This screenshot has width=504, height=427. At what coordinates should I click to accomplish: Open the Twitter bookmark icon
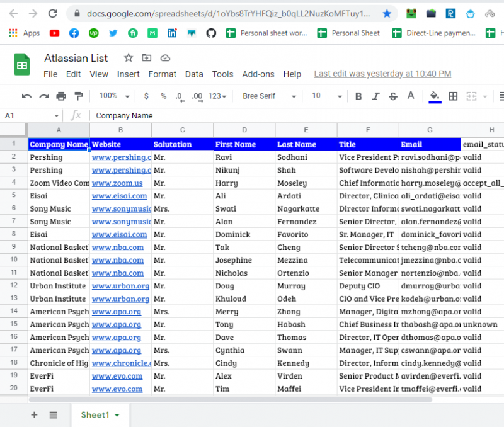click(113, 33)
